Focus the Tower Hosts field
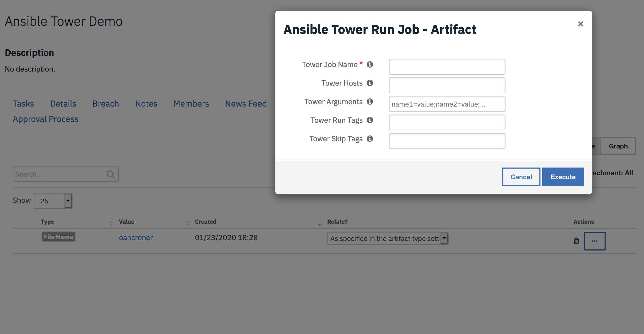This screenshot has width=644, height=334. point(447,85)
